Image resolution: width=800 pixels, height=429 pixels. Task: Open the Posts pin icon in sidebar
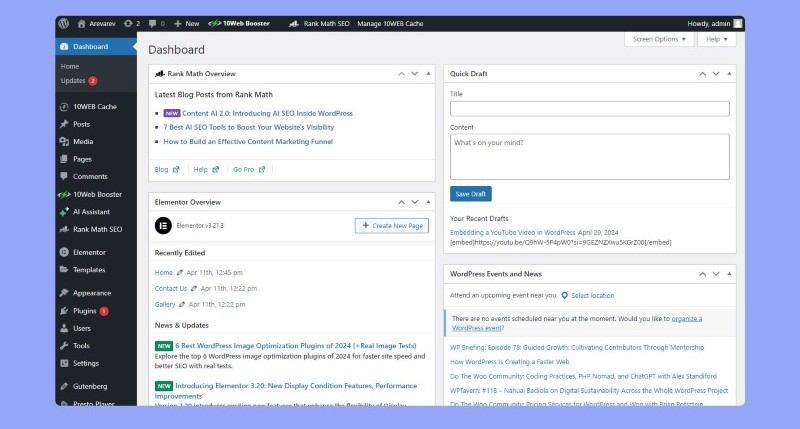[x=64, y=124]
